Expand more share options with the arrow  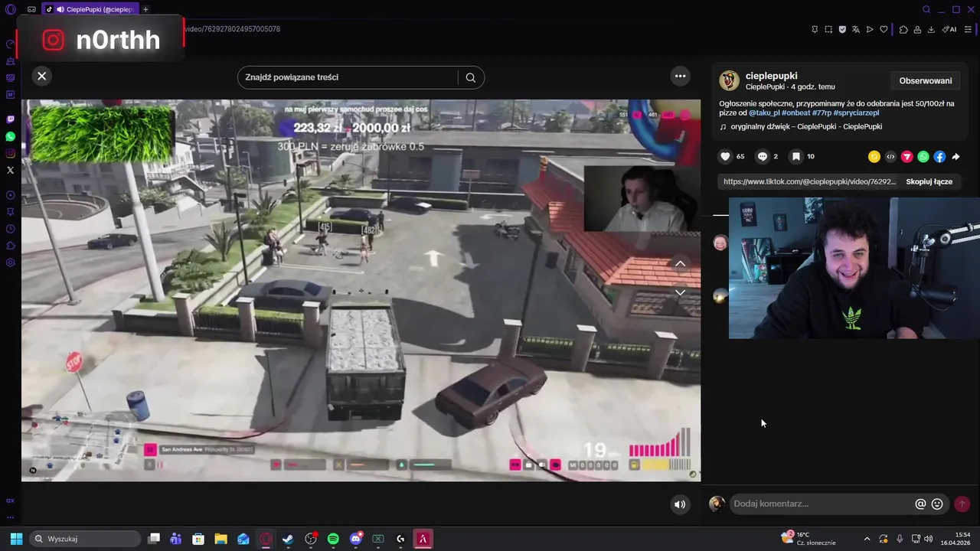[955, 157]
